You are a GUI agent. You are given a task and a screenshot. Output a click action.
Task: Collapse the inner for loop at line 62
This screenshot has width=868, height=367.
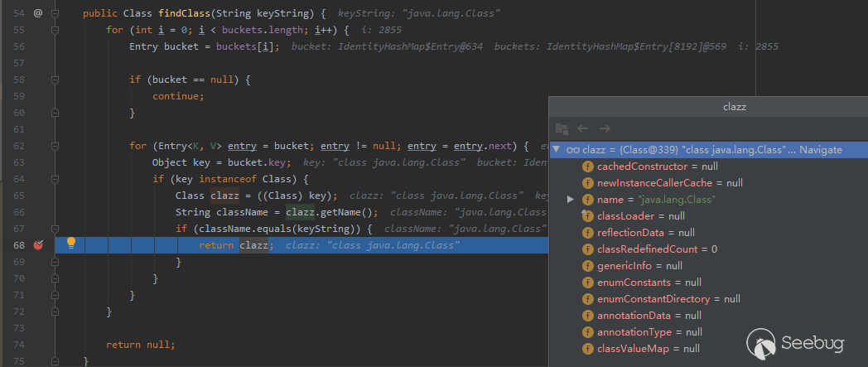[55, 146]
